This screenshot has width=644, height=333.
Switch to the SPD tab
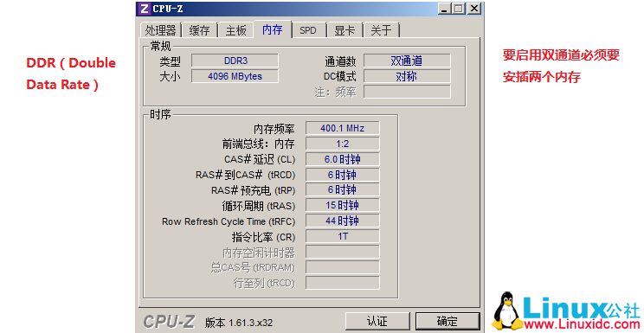(308, 30)
